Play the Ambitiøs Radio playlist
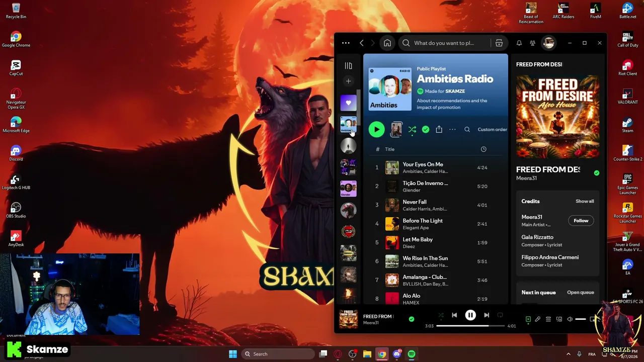Viewport: 644px width, 362px height. (x=376, y=130)
